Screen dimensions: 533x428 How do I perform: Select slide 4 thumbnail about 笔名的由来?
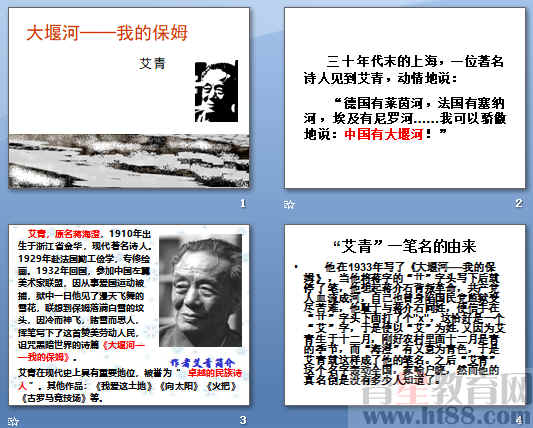(405, 314)
